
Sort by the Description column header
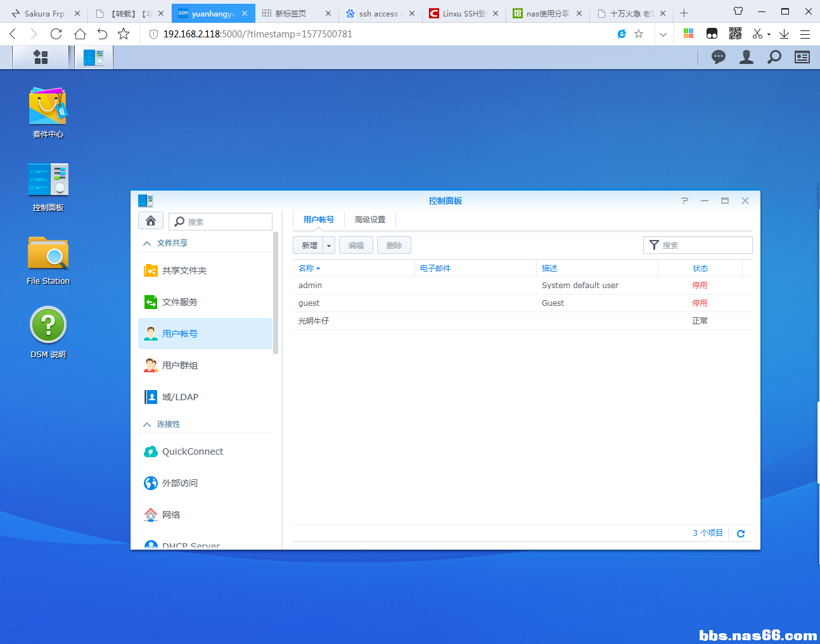(x=597, y=268)
